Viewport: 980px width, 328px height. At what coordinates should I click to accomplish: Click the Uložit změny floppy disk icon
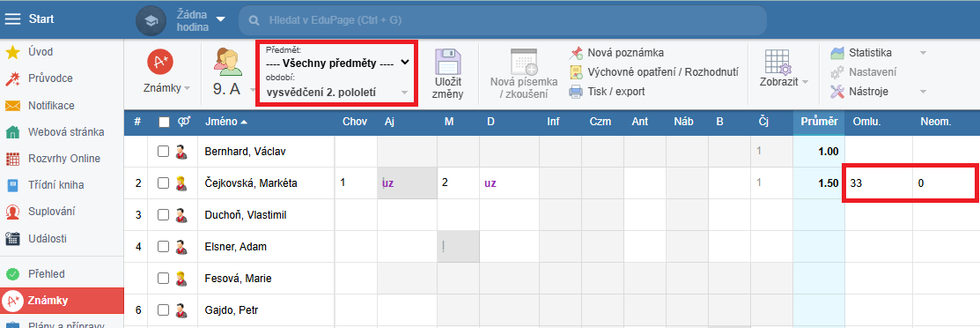(x=448, y=62)
